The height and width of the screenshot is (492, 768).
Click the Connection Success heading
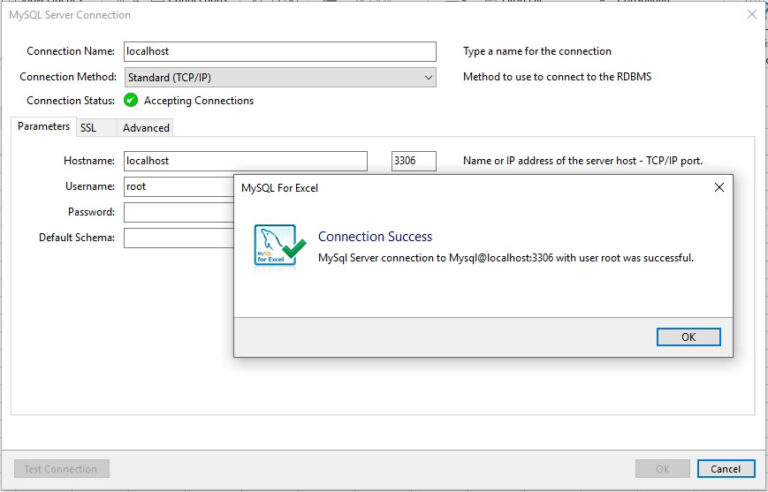(375, 237)
